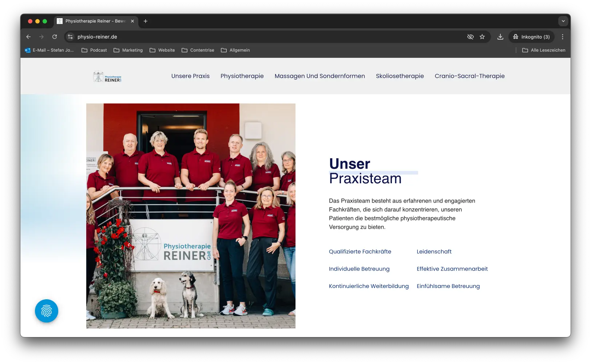This screenshot has height=364, width=591.
Task: Open the Cranio-Sacral-Therapie link
Action: tap(469, 76)
